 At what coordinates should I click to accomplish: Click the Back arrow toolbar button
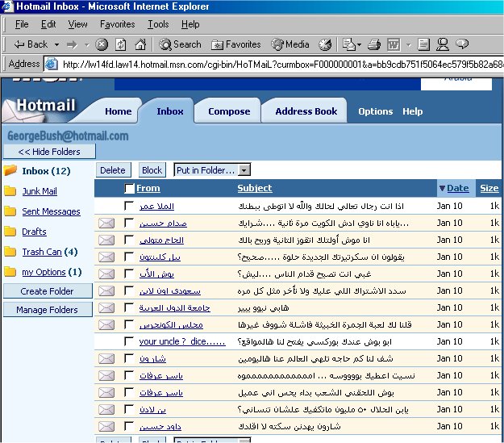click(31, 44)
